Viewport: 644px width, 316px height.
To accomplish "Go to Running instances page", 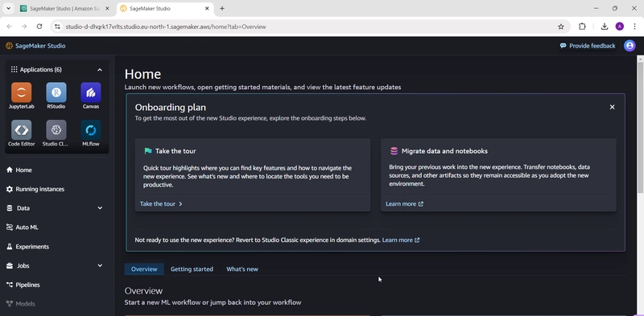I will pos(39,189).
